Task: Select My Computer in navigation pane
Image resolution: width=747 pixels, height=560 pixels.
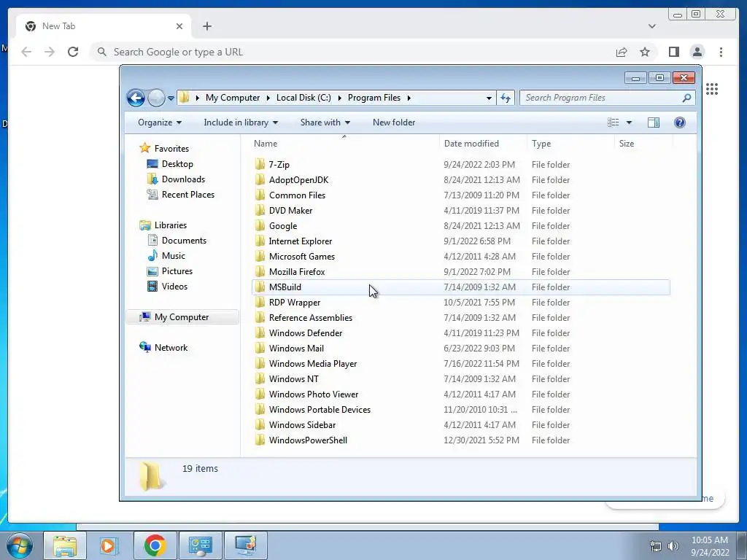Action: [181, 317]
